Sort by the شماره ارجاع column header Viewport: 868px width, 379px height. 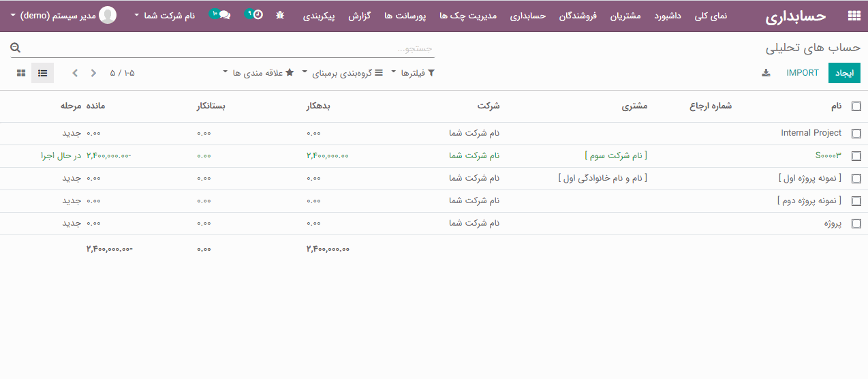(711, 106)
